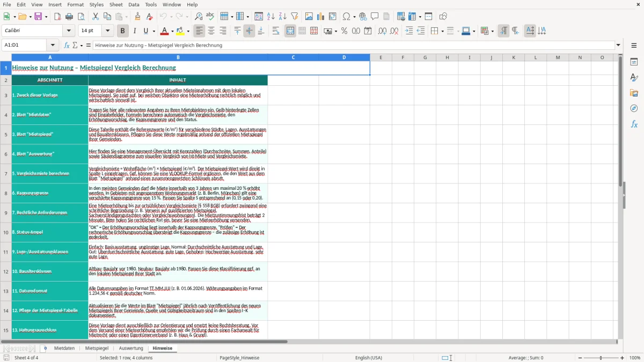Click the Print icon
The height and width of the screenshot is (362, 644).
(69, 17)
